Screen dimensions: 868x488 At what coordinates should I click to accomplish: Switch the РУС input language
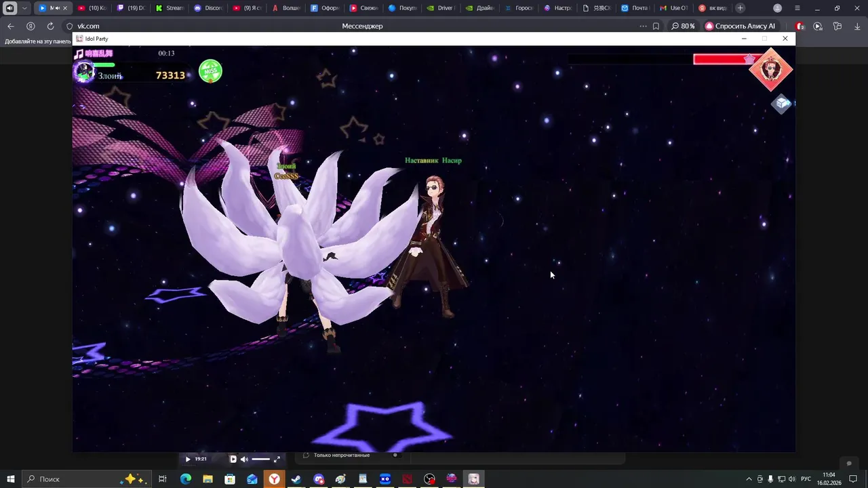pos(806,479)
